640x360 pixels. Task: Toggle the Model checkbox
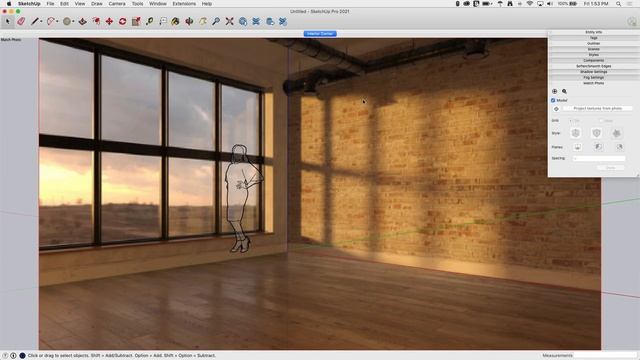(x=553, y=100)
